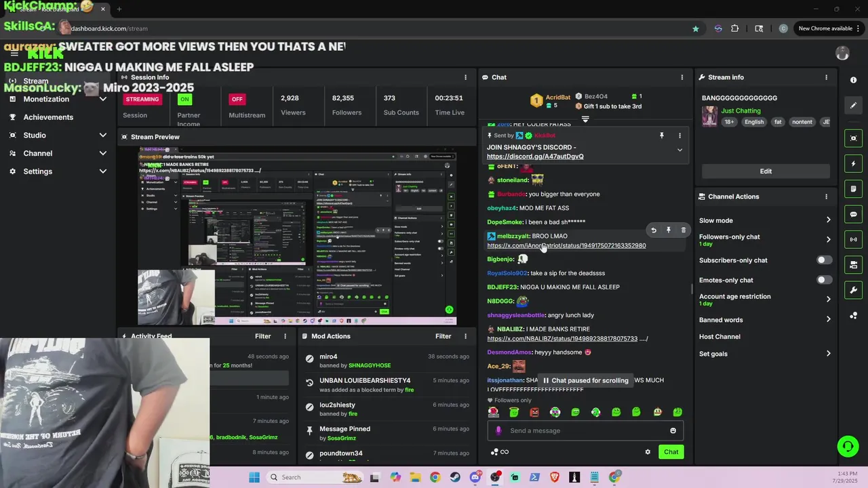Click the Send a message input field
Image resolution: width=868 pixels, height=488 pixels.
585,430
